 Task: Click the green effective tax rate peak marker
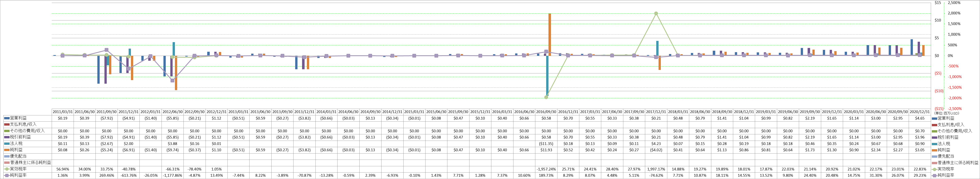[656, 13]
